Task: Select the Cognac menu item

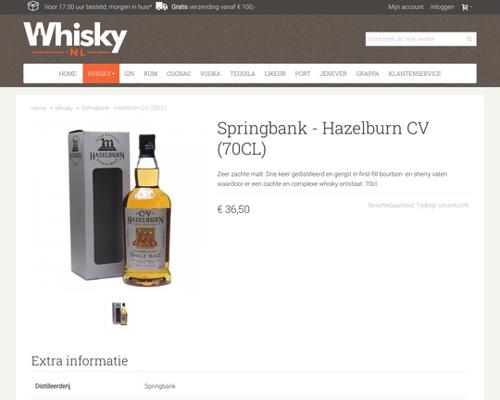Action: (x=179, y=74)
